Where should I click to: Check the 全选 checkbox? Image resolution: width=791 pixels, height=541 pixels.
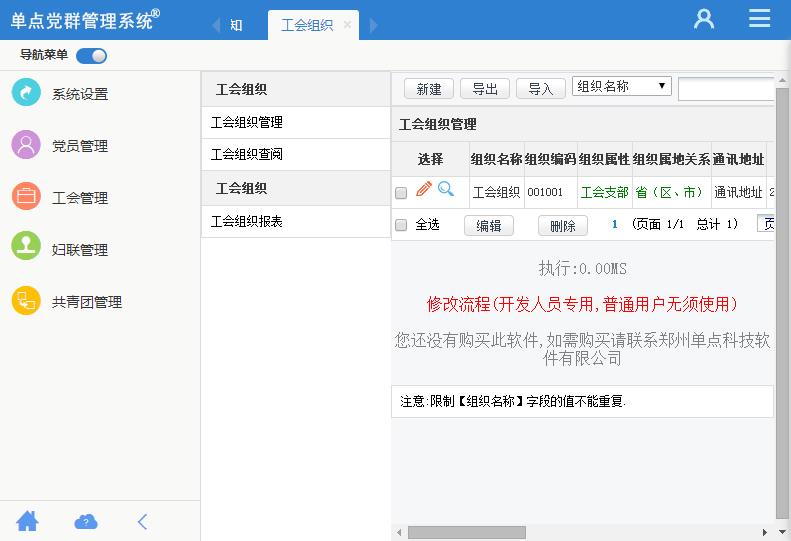point(401,225)
